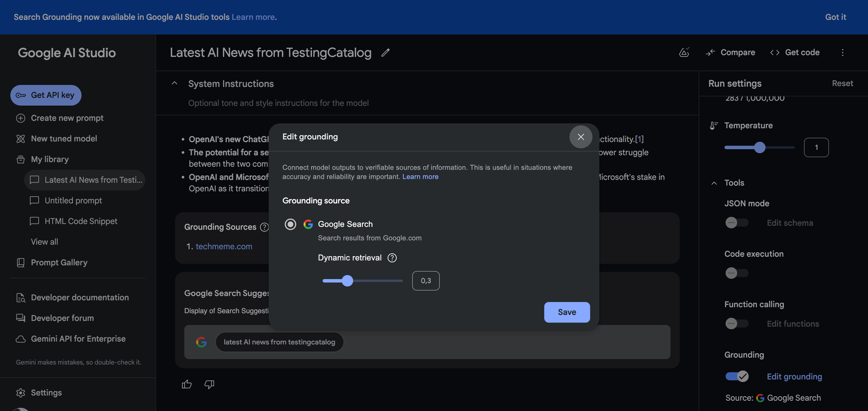Click View all in library
The height and width of the screenshot is (411, 868).
(x=44, y=242)
